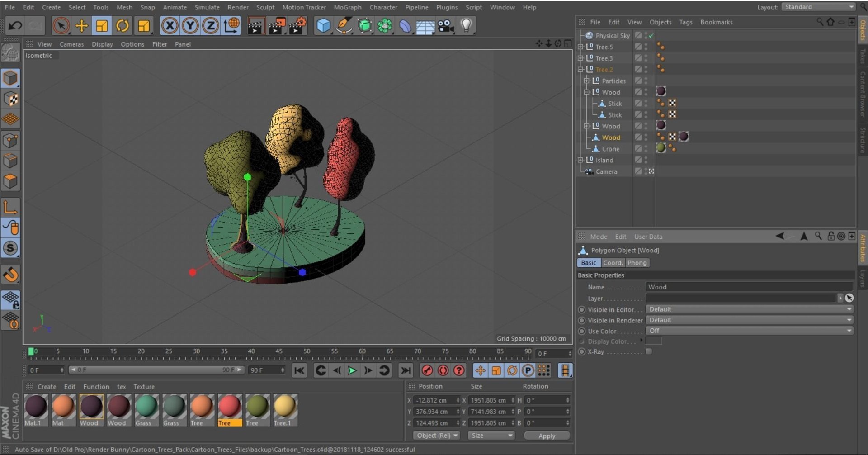Click the Floor environment icon
The height and width of the screenshot is (455, 868).
point(425,26)
